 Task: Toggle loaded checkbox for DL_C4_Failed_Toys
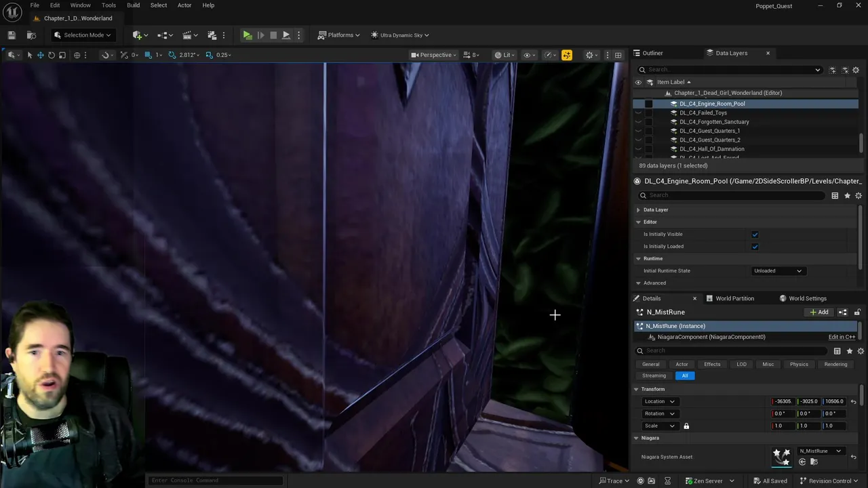coord(649,113)
